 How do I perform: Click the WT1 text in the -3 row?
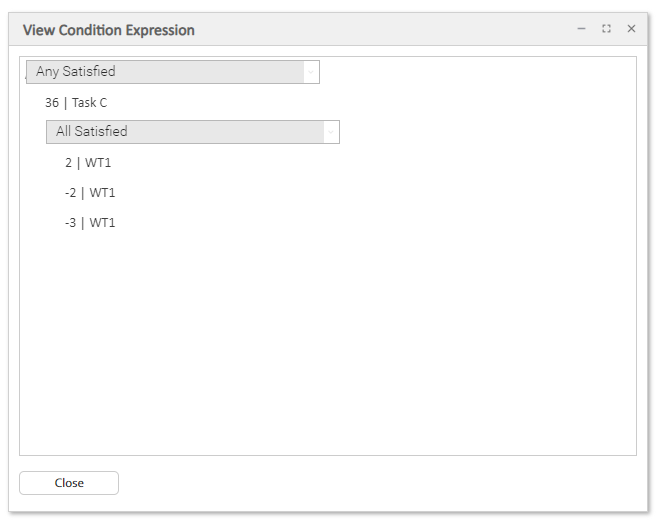(103, 222)
